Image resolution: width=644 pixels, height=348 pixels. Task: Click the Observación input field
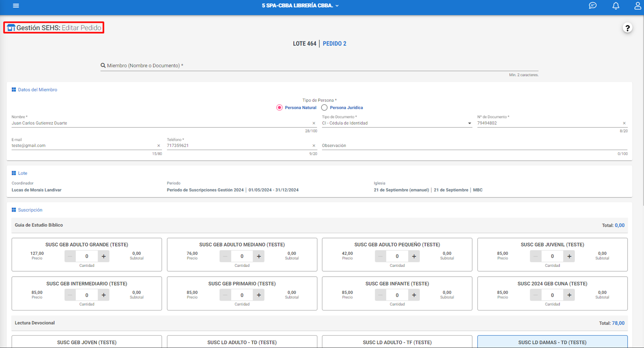474,146
